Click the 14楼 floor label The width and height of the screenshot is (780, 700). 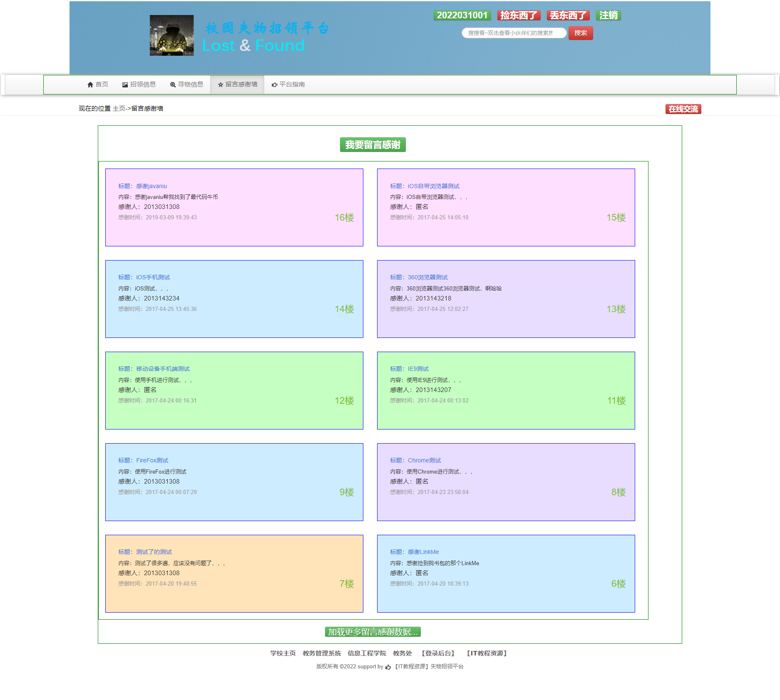pyautogui.click(x=344, y=309)
